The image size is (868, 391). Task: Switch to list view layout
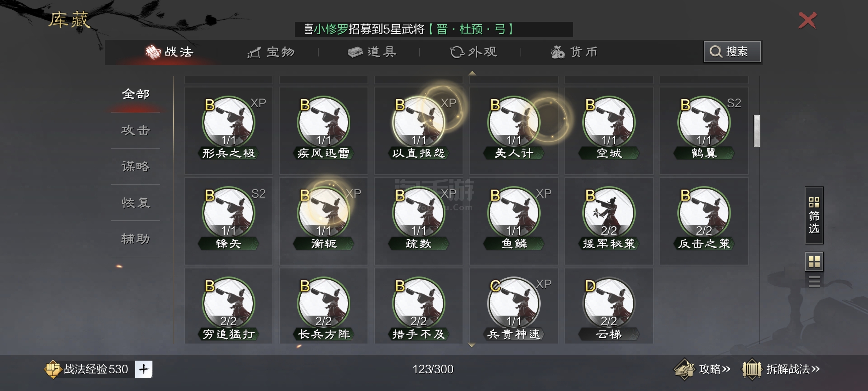tap(814, 281)
